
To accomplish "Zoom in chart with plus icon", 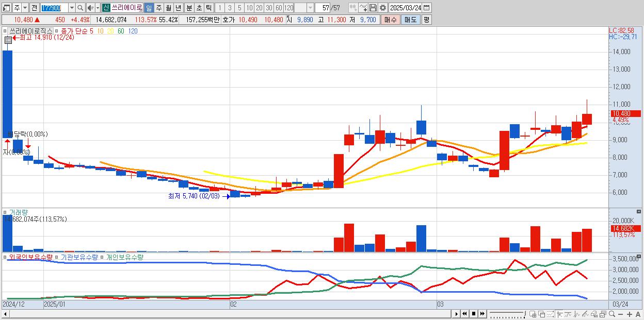I will (630, 314).
